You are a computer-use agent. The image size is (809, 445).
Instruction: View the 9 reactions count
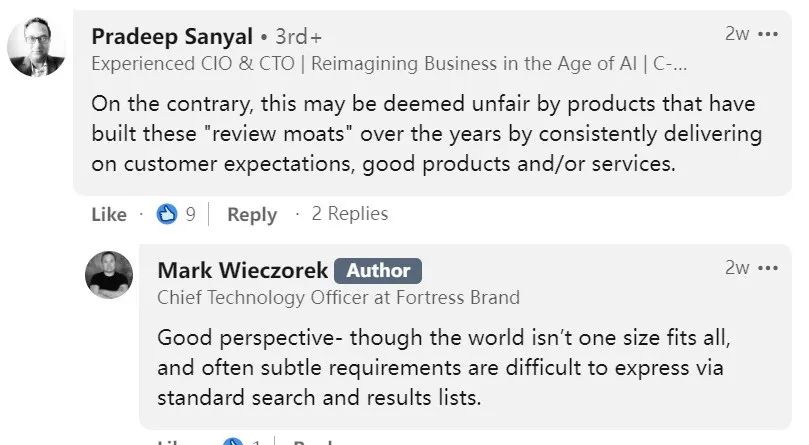tap(190, 214)
